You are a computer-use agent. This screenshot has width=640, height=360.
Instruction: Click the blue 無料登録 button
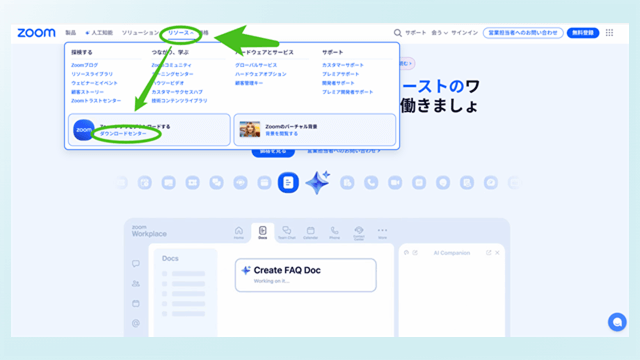[x=583, y=33]
